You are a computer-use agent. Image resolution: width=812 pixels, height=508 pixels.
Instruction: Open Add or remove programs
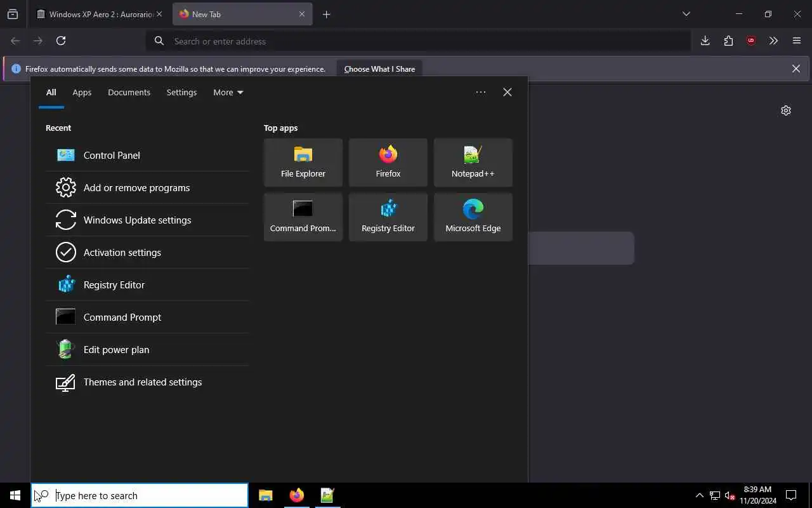point(147,187)
